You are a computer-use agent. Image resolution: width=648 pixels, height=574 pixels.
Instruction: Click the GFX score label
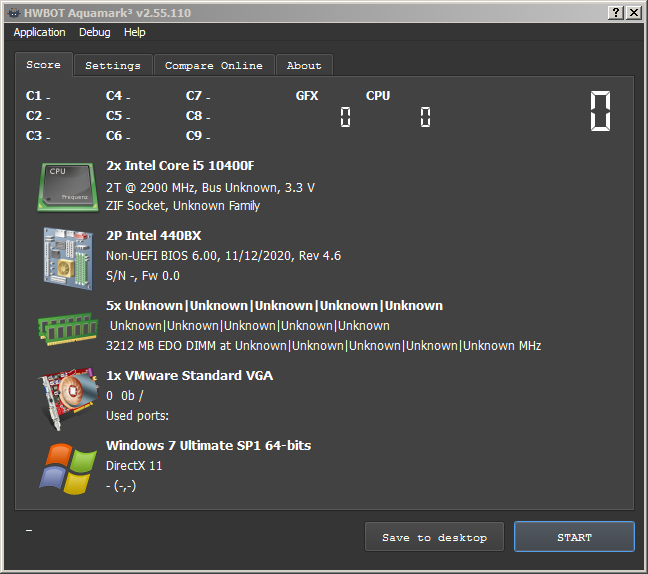(x=307, y=96)
